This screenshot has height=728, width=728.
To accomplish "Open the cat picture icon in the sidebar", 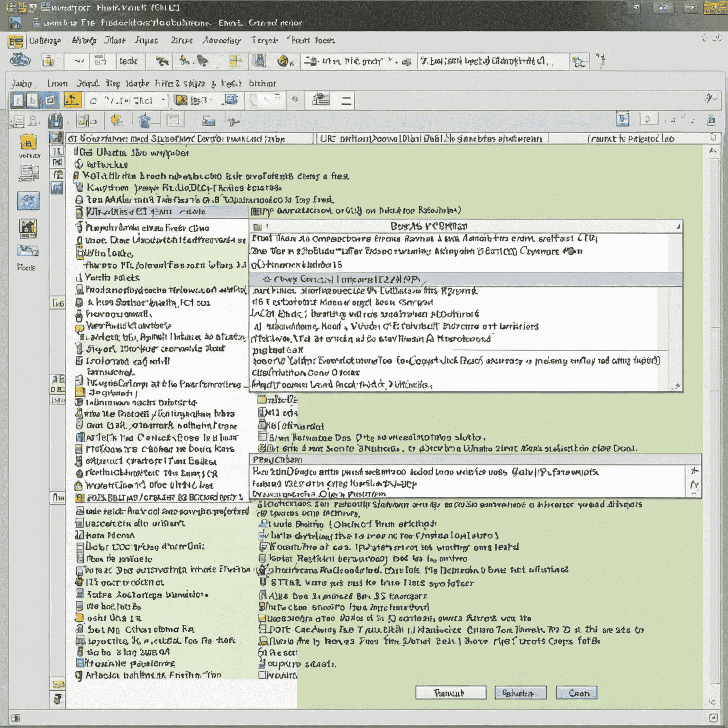I will tap(28, 229).
